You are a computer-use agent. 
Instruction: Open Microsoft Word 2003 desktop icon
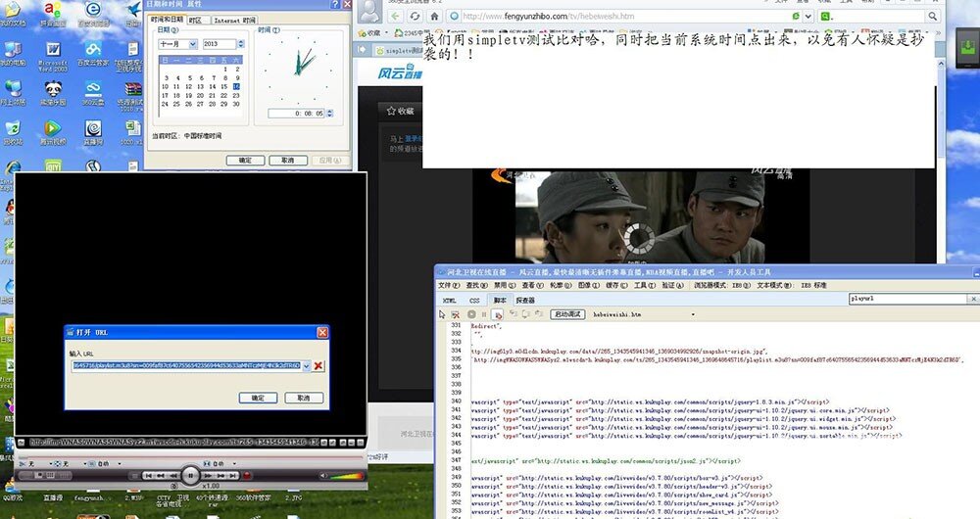tap(53, 55)
